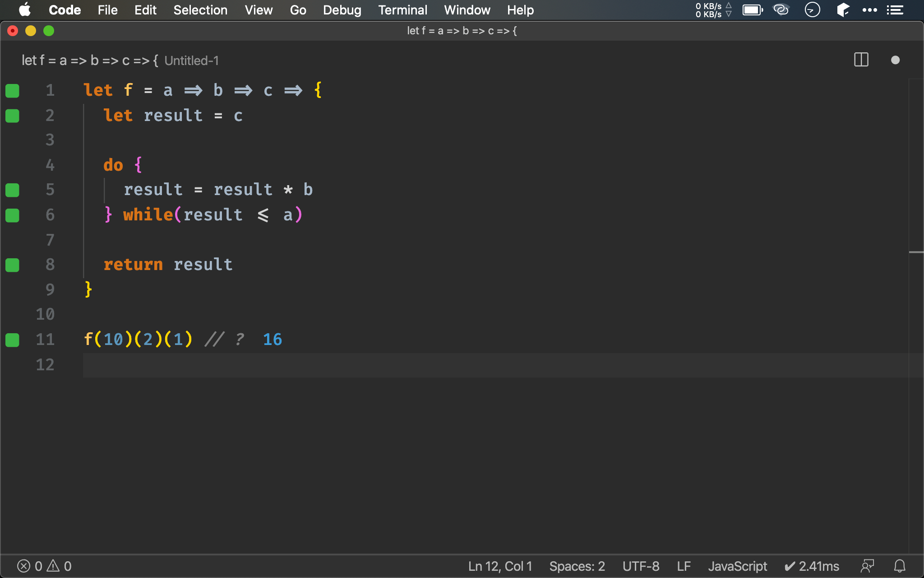This screenshot has width=924, height=578.
Task: Click the UTF-8 encoding selector
Action: [641, 566]
